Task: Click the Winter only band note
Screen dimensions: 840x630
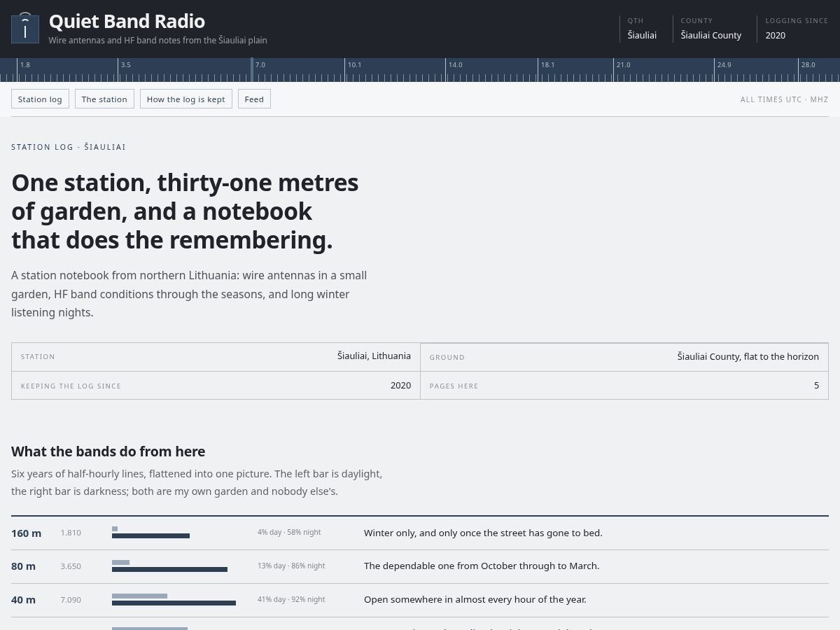Action: [x=483, y=533]
